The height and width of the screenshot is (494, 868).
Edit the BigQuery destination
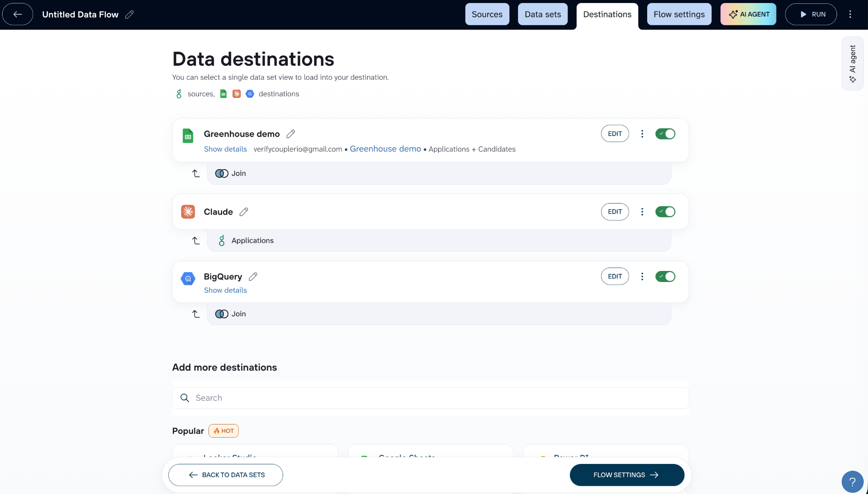[615, 276]
